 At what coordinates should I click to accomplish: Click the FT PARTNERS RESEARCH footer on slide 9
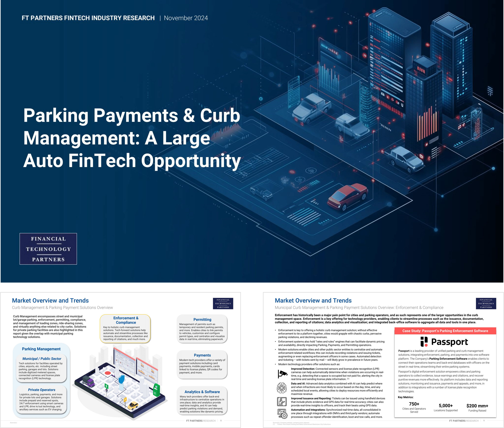point(464,421)
